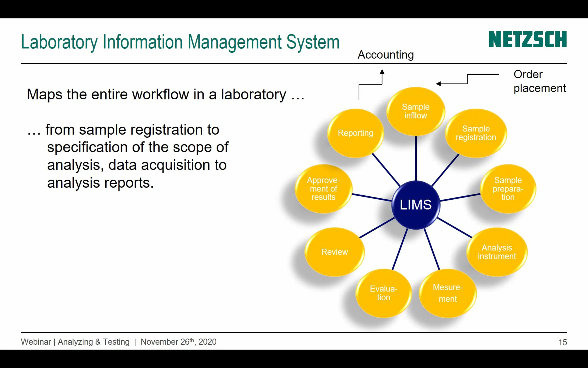Image resolution: width=588 pixels, height=368 pixels.
Task: Select the Sample inflow bubble
Action: 416,111
